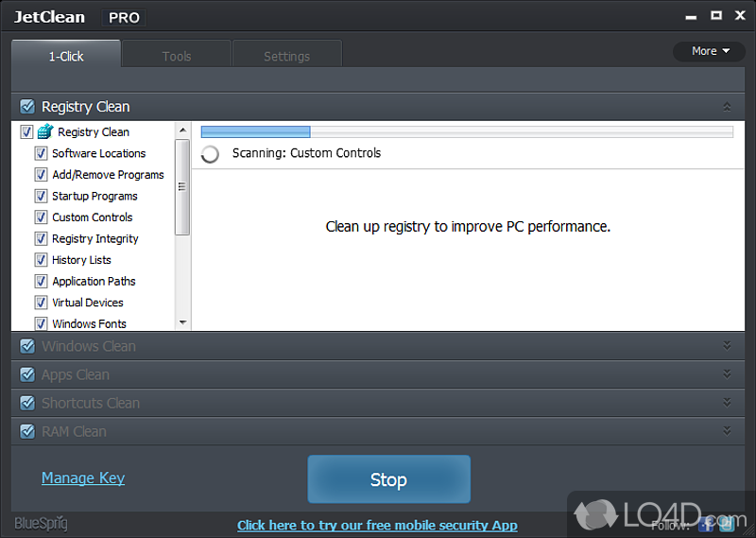
Task: Expand the RAM Clean section chevron
Action: coord(727,431)
